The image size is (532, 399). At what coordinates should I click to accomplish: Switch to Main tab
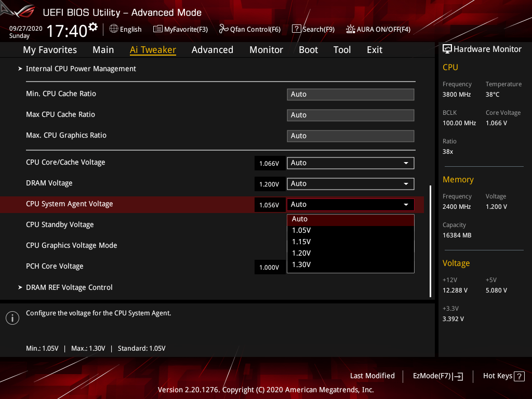103,50
